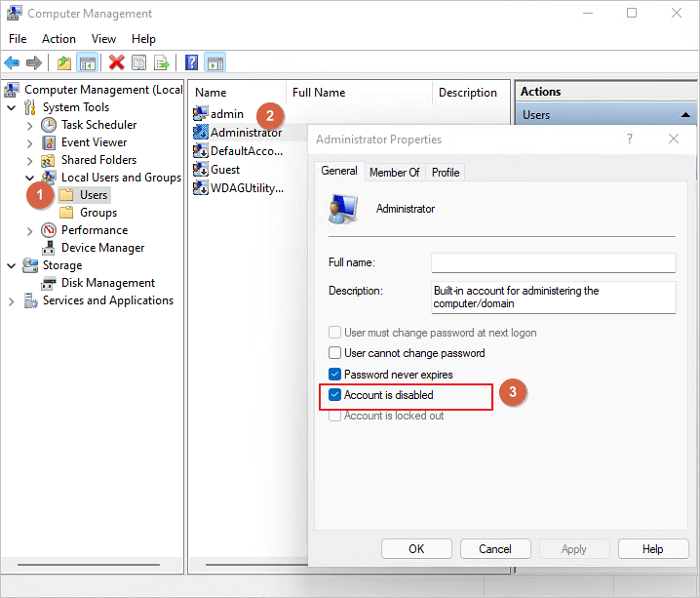Image resolution: width=700 pixels, height=598 pixels.
Task: Expand the Performance tree node
Action: 28,230
